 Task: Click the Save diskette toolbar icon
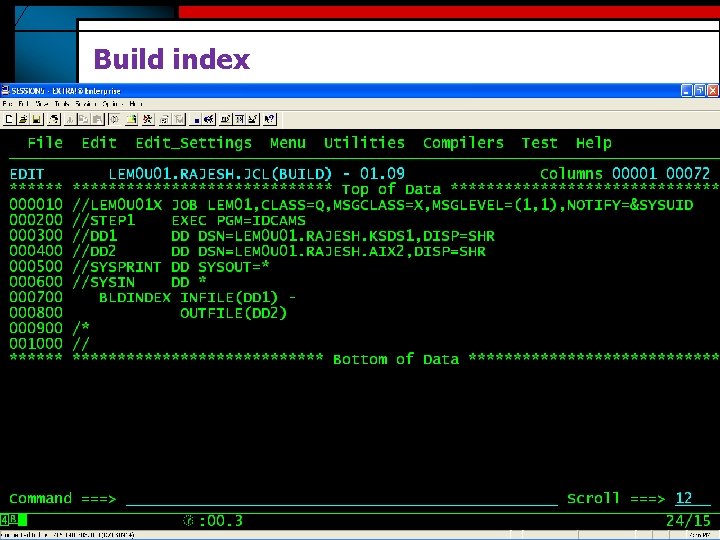pyautogui.click(x=37, y=119)
